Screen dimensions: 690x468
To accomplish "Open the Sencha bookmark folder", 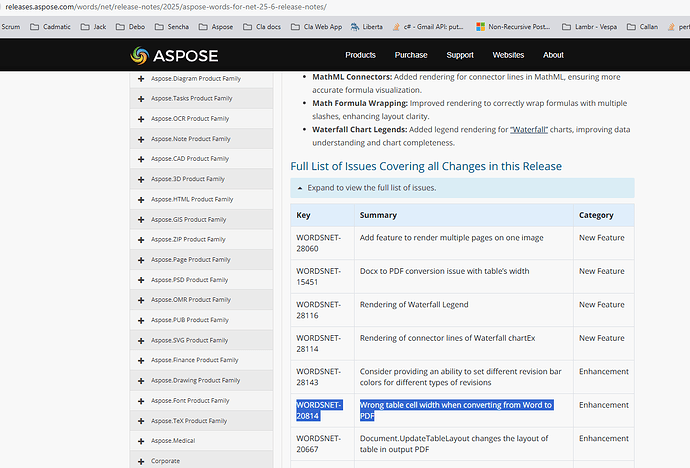I will tap(172, 27).
